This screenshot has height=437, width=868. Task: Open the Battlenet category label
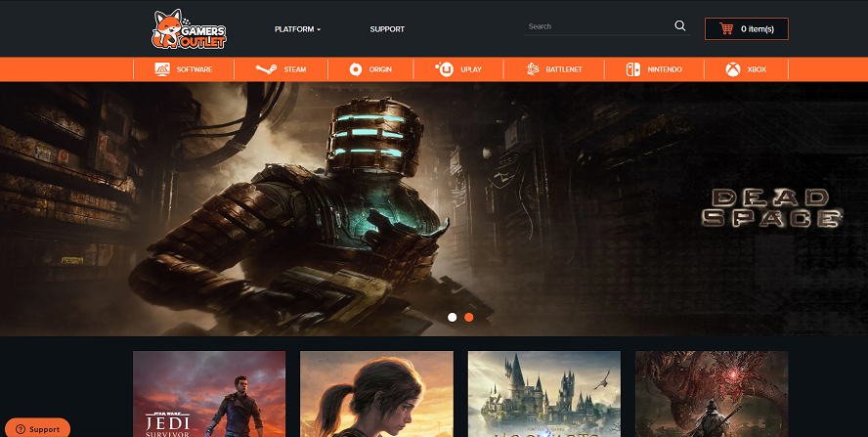[564, 69]
